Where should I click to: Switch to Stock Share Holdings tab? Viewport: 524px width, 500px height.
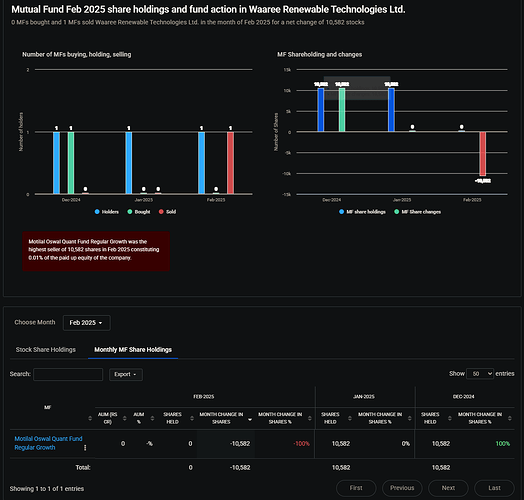click(46, 350)
